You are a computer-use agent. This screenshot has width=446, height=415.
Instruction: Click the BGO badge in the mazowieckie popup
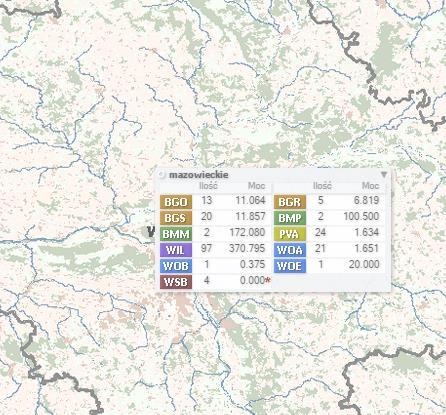[x=176, y=202]
